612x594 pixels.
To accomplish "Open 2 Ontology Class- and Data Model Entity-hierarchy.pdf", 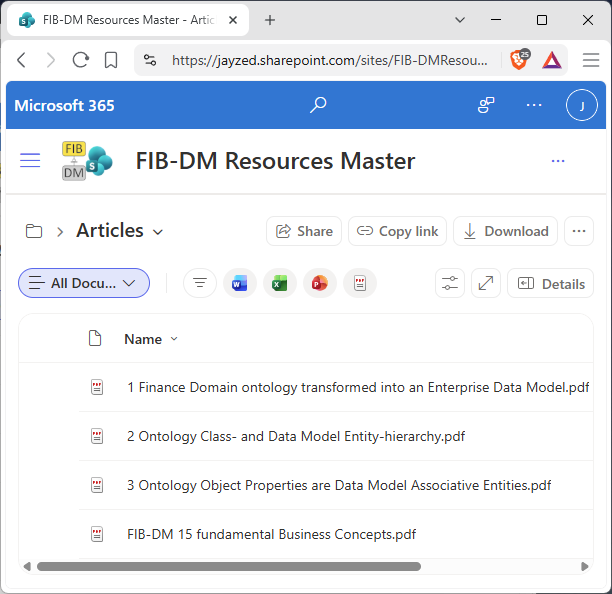I will click(x=296, y=436).
